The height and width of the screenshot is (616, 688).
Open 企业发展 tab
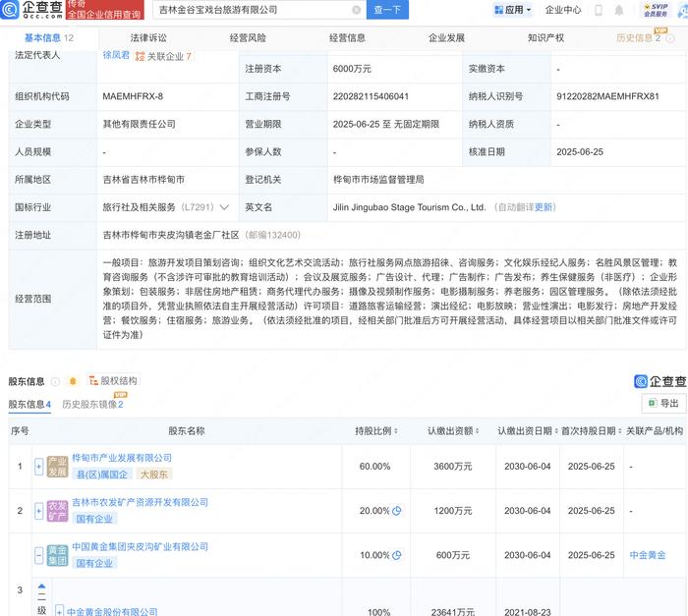click(446, 38)
